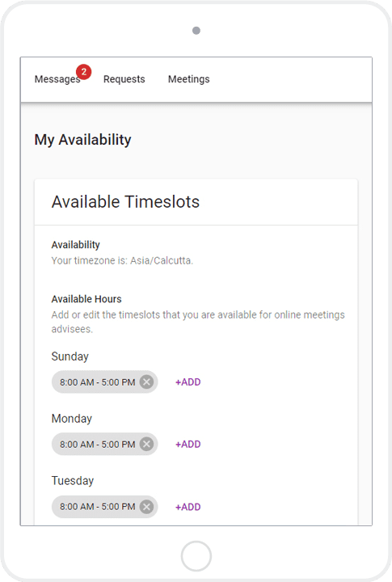392x582 pixels.
Task: Tap the tablet front camera dot
Action: [x=196, y=31]
